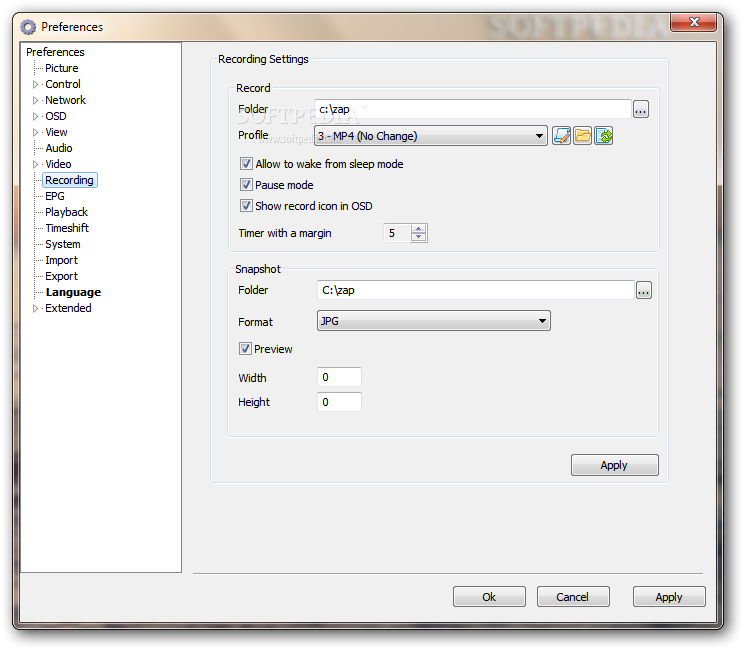Expand the Control tree node
Viewport: 744px width, 650px height.
coord(35,84)
